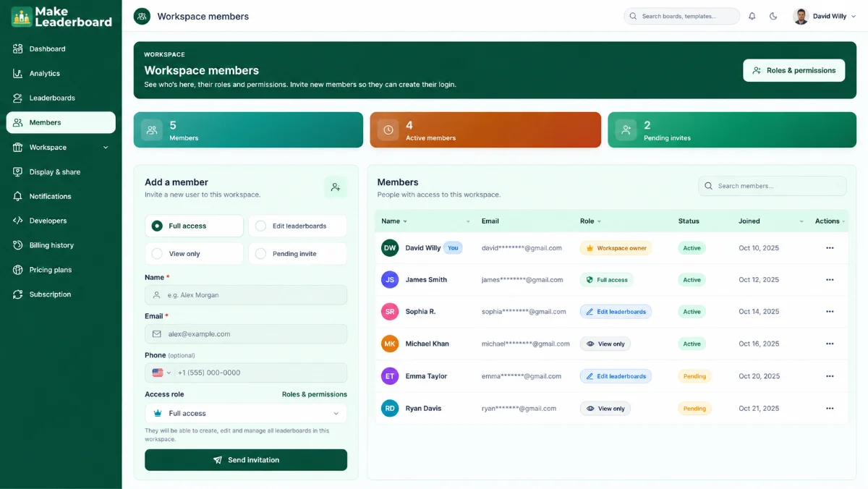Click the Subscription refresh icon in sidebar

click(17, 294)
